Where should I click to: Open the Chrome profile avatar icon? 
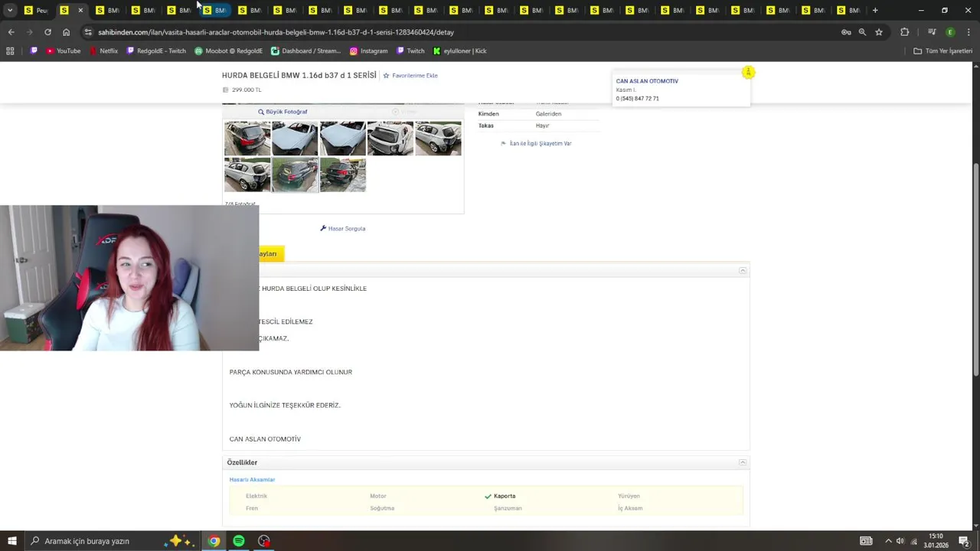[x=950, y=32]
